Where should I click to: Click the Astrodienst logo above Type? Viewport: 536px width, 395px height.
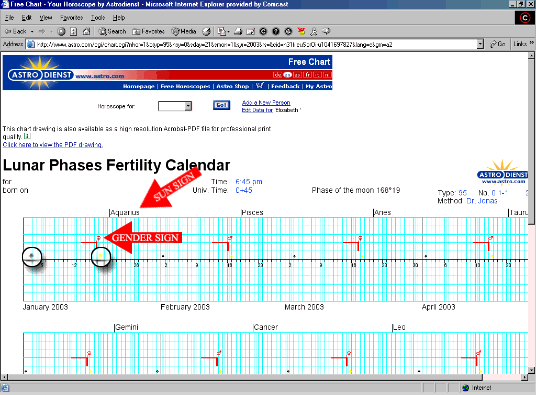[502, 172]
